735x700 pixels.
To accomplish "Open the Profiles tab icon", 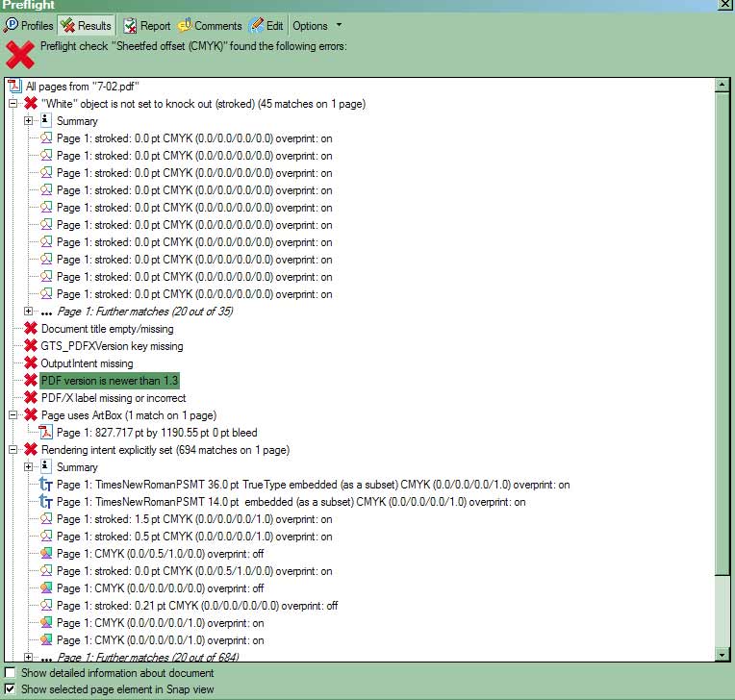I will 11,25.
